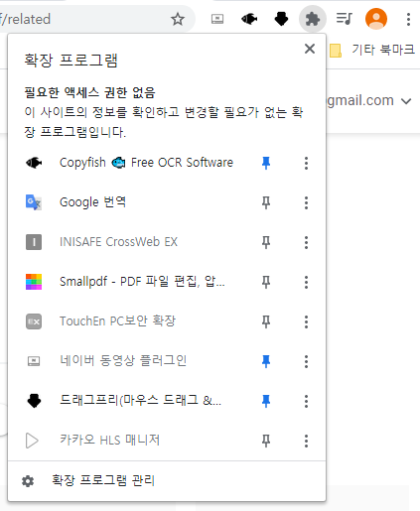Click the Copyfish fish icon in list
This screenshot has height=511, width=420.
34,163
